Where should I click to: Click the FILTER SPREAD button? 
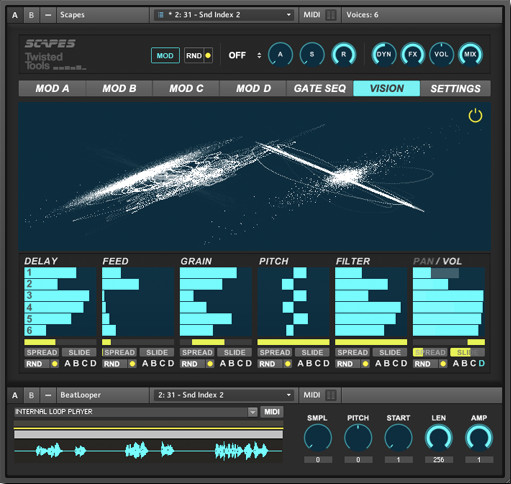[352, 352]
